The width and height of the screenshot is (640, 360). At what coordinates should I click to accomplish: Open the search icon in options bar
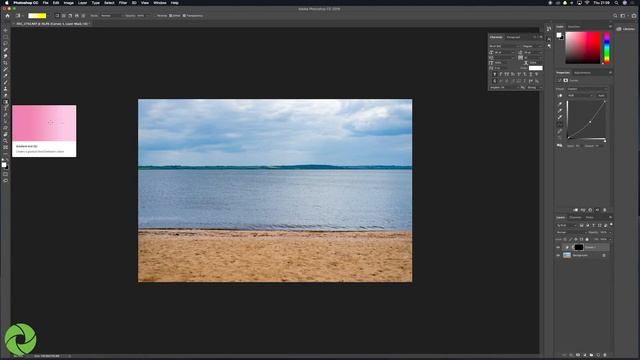click(x=615, y=16)
